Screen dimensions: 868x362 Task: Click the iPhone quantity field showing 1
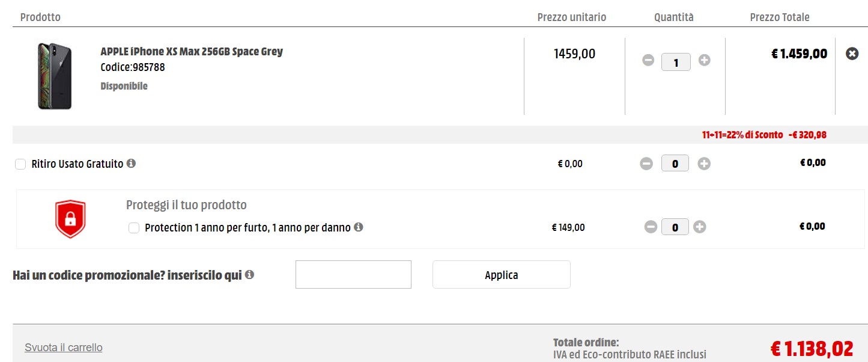point(676,62)
